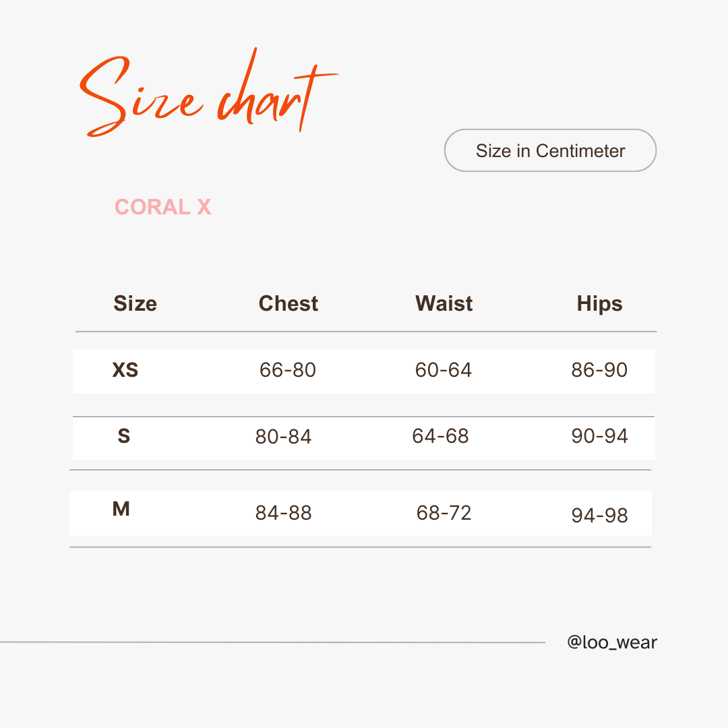Click the Chest column header
Screen dimensions: 728x728
pos(289,303)
